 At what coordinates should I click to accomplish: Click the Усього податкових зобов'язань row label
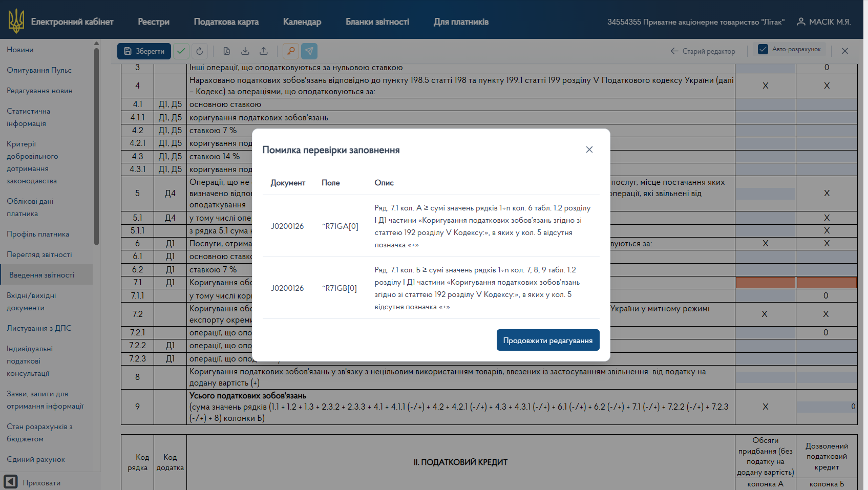pos(248,395)
